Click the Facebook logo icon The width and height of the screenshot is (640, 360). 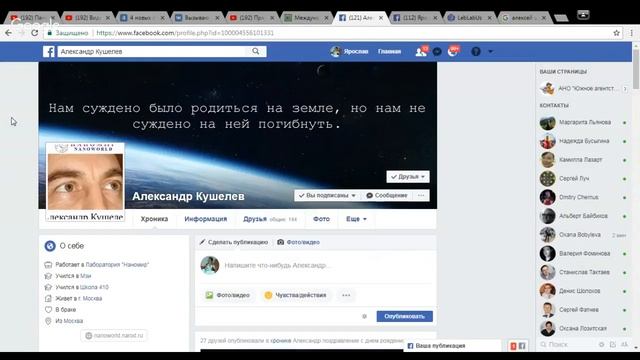click(49, 51)
